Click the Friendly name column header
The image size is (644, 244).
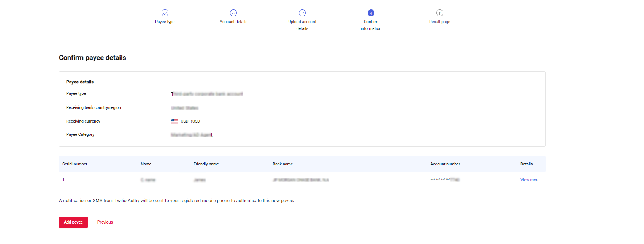[206, 164]
